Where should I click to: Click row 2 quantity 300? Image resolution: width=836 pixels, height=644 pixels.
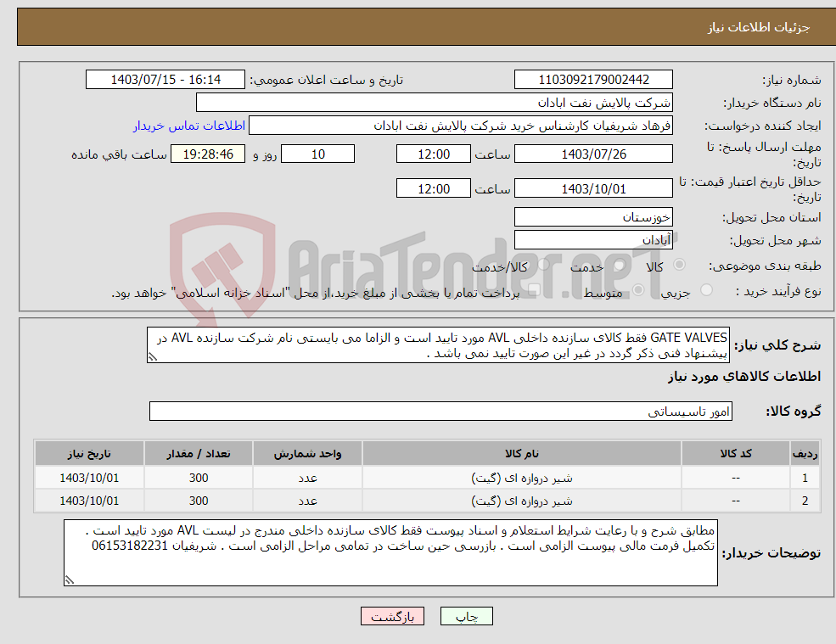point(199,501)
